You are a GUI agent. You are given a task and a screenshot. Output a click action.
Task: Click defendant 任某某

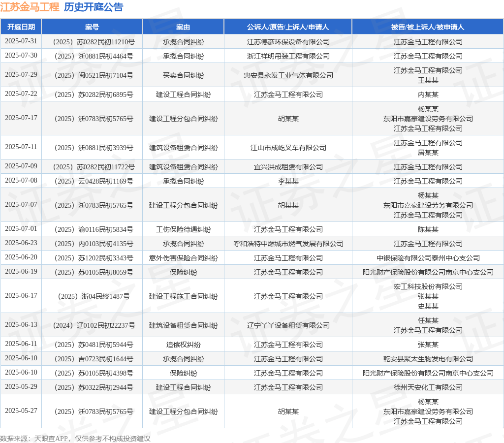[428, 320]
